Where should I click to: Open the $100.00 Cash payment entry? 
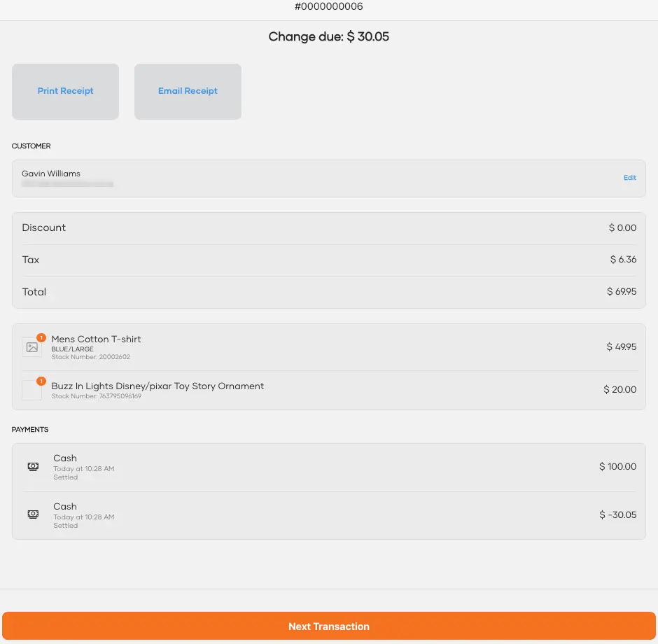point(329,468)
